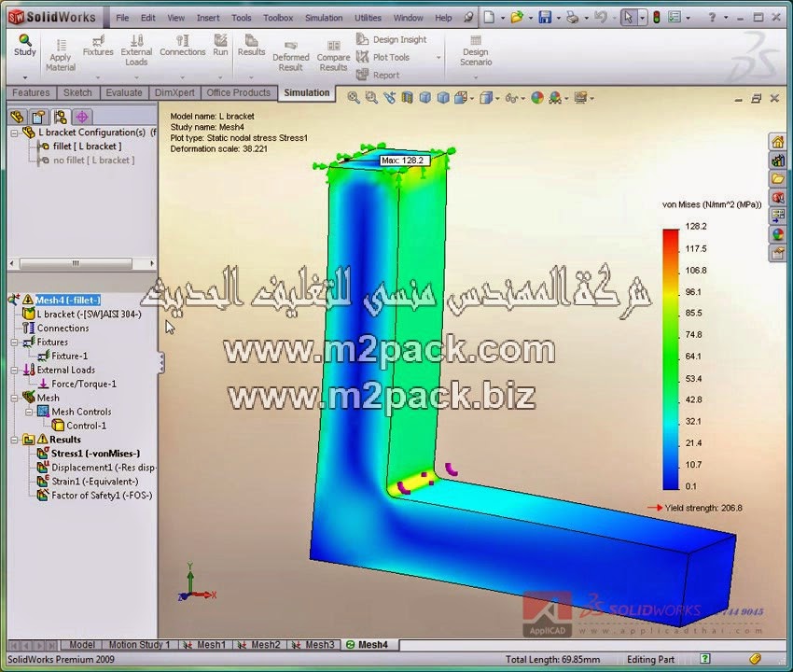Click the Print icon
Screen dimensions: 793x672
click(573, 18)
